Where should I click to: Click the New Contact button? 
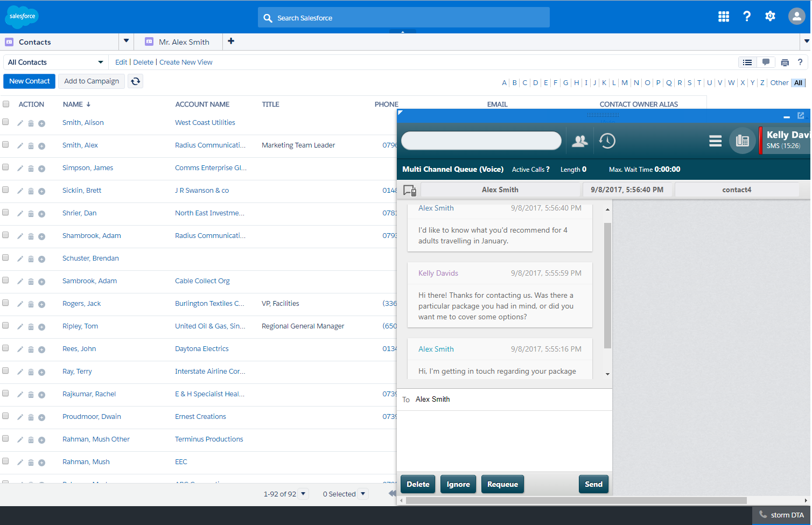tap(30, 81)
